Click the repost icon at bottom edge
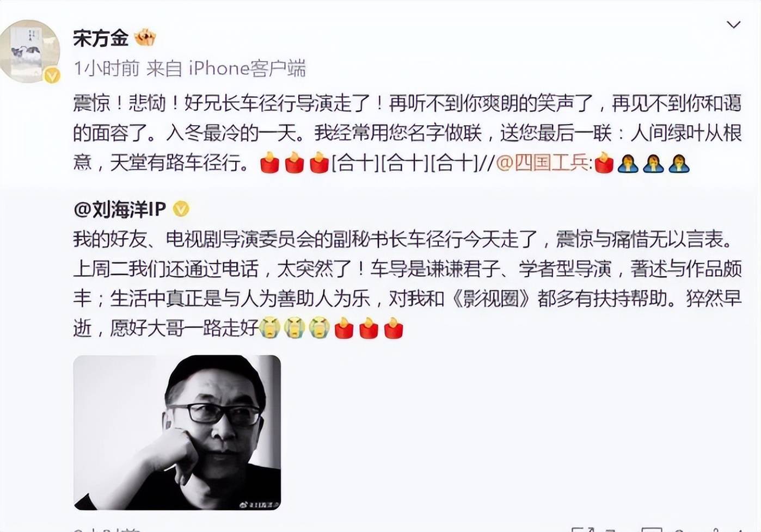This screenshot has width=761, height=532. tap(583, 529)
